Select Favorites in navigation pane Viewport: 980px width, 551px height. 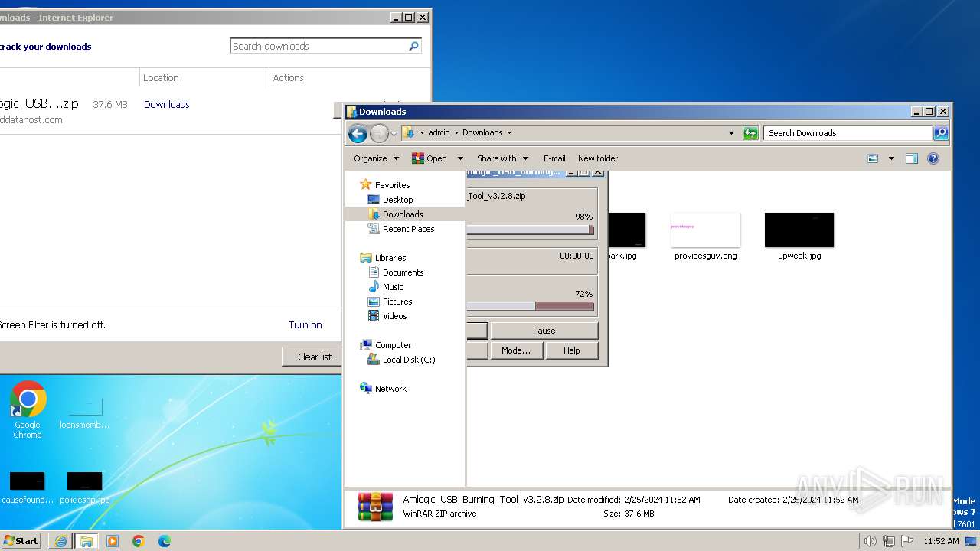[x=392, y=185]
